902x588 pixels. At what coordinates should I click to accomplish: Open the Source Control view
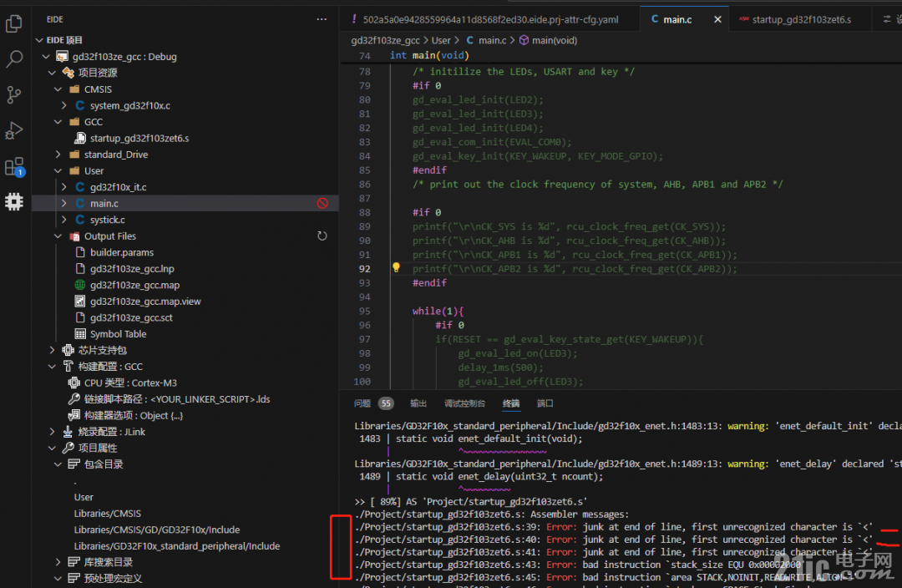tap(14, 95)
